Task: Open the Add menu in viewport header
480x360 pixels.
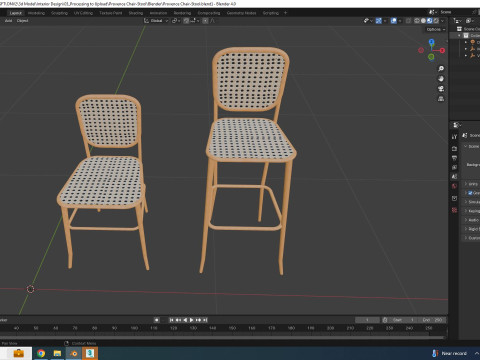Action: (x=8, y=21)
